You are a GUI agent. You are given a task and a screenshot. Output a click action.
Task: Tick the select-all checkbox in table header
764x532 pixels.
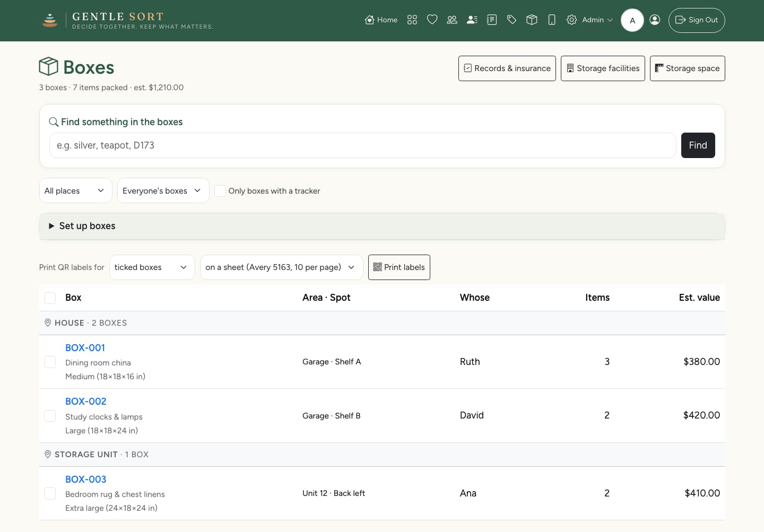point(50,298)
